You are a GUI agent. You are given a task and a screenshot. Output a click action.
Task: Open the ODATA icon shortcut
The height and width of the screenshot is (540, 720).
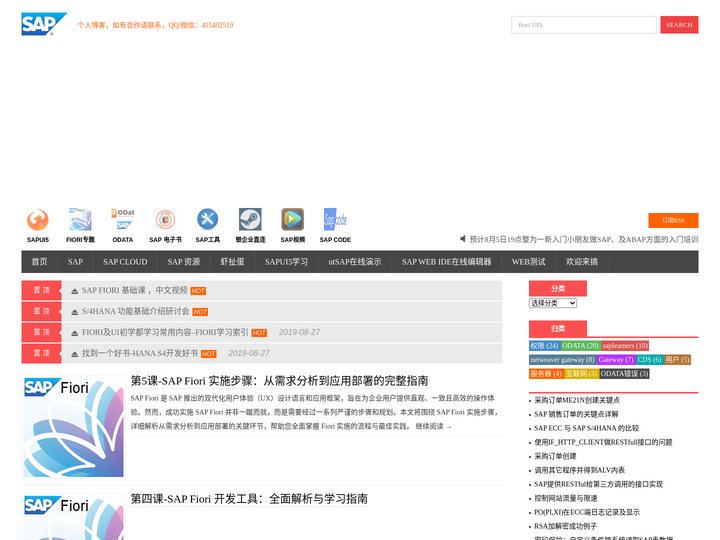[x=123, y=220]
